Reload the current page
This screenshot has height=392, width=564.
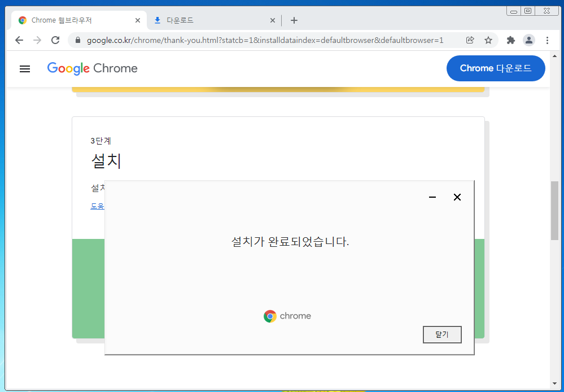click(55, 40)
